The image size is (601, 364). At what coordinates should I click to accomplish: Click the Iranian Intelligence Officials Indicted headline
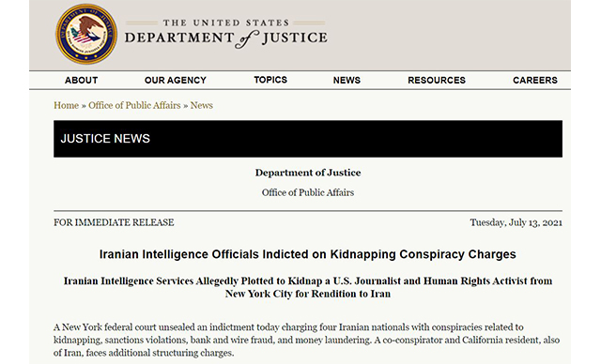[x=308, y=254]
